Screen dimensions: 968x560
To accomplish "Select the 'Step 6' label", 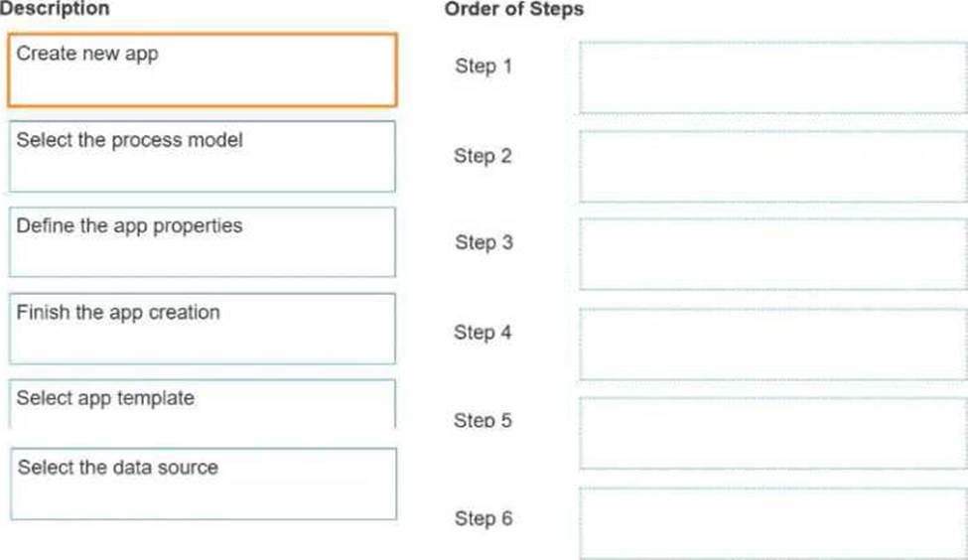I will coord(483,518).
